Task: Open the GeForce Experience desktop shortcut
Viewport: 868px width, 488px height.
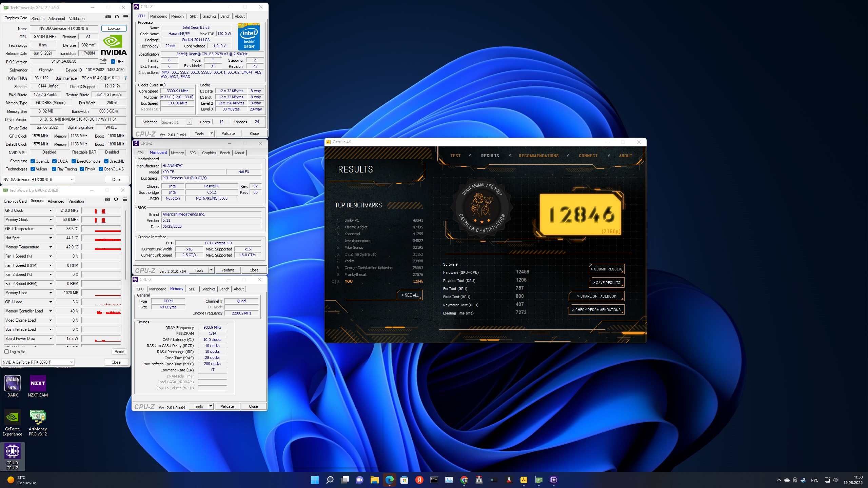Action: 13,423
